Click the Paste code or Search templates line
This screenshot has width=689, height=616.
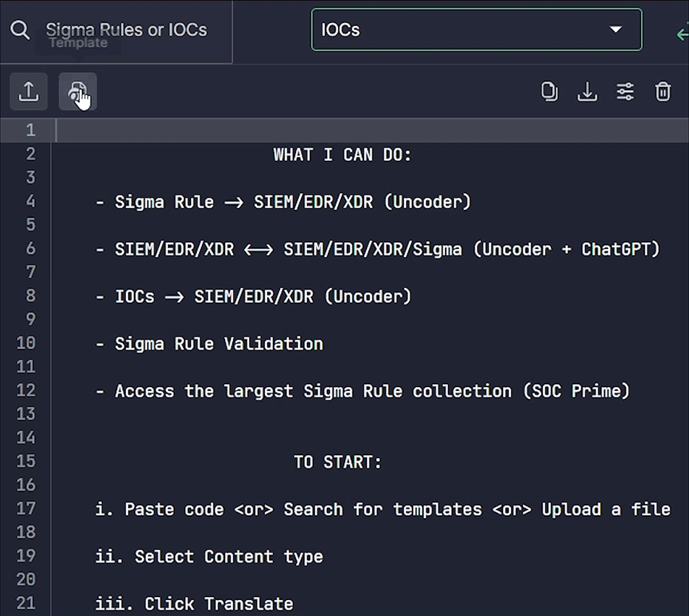click(382, 510)
